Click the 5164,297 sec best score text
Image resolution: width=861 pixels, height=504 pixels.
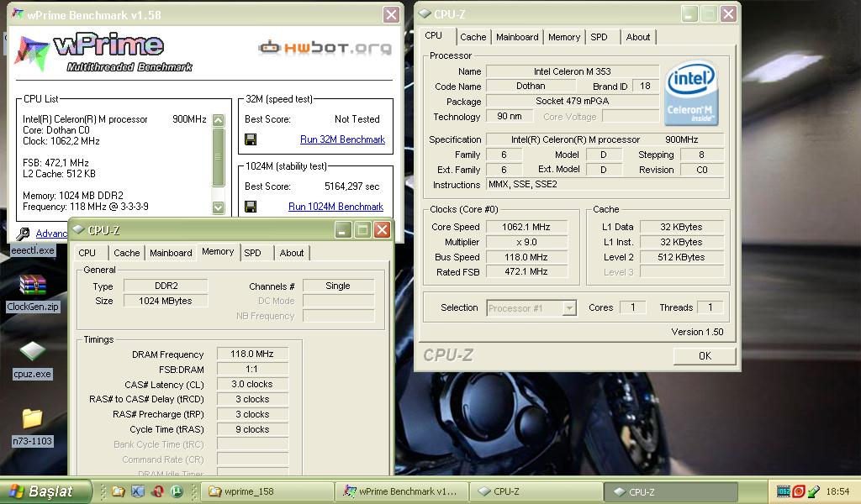click(352, 186)
